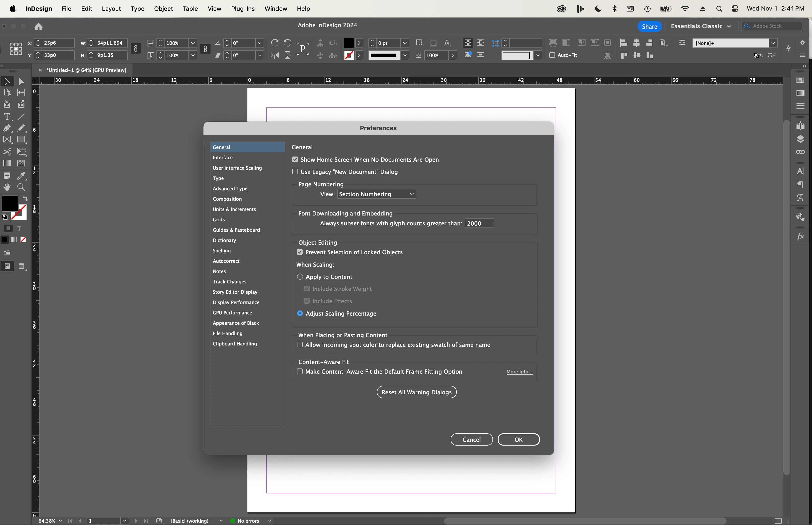812x525 pixels.
Task: Open the zoom level dropdown in the status bar
Action: (60, 521)
